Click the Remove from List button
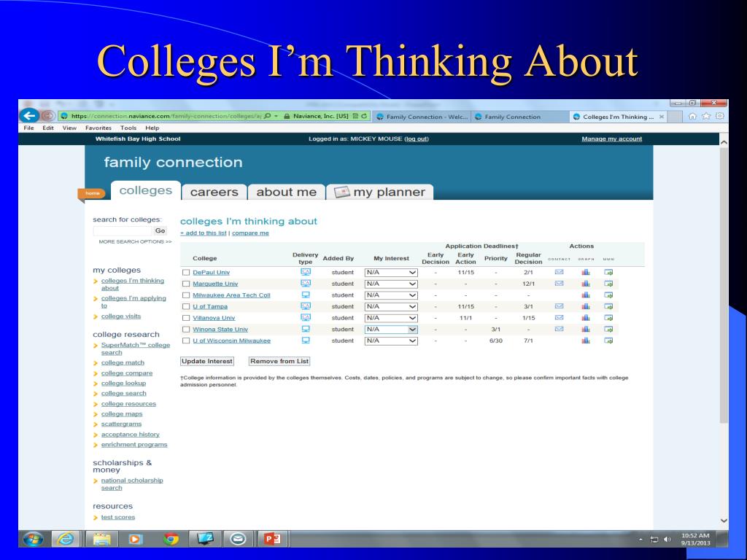 pos(279,361)
